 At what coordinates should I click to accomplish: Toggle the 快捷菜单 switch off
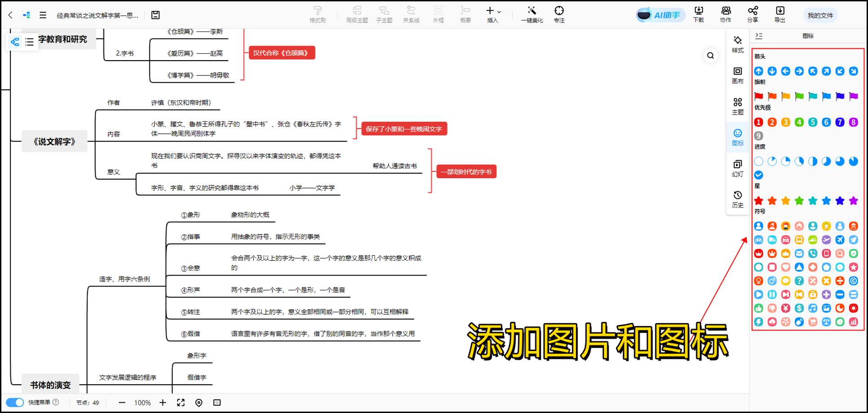pos(15,402)
